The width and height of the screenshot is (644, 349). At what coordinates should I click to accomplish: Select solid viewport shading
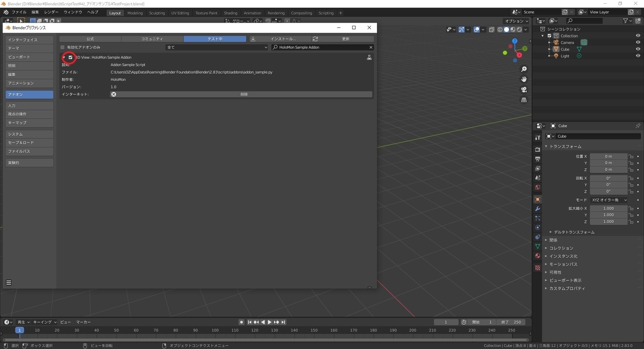[507, 30]
